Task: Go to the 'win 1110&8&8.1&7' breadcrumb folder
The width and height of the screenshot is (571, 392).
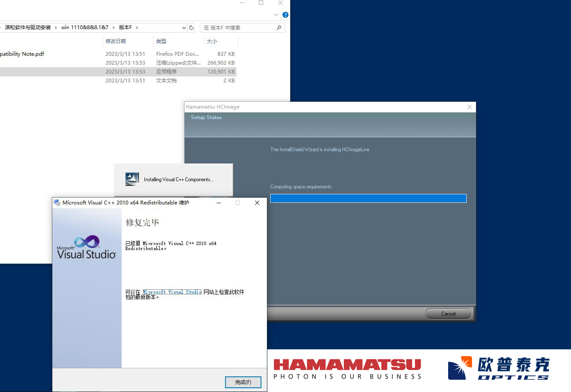Action: pos(84,27)
